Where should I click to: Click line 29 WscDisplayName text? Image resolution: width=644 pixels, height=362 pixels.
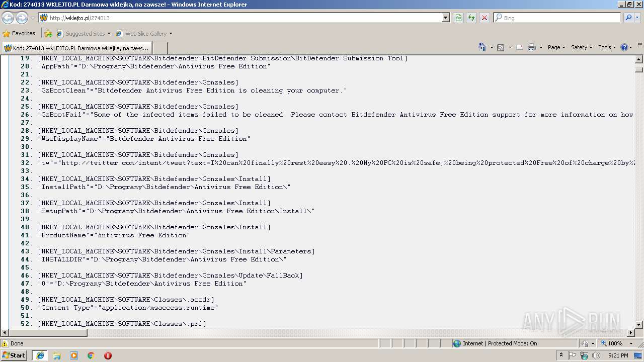pos(144,139)
